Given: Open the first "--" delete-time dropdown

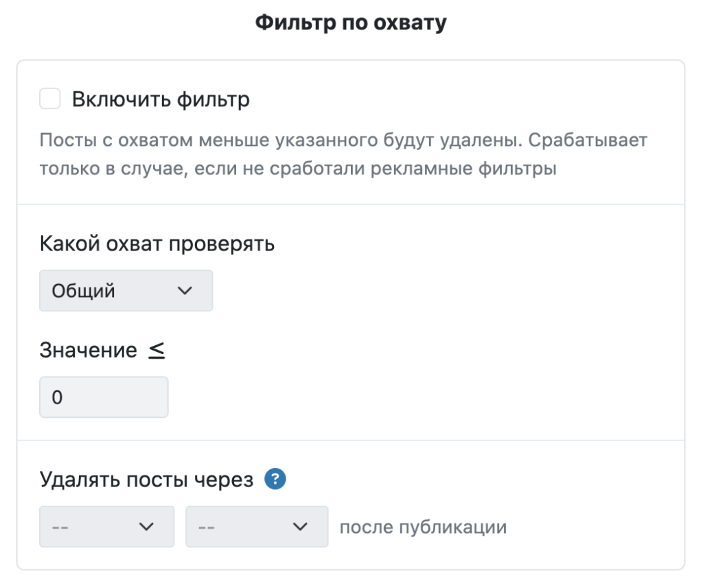Looking at the screenshot, I should pyautogui.click(x=106, y=527).
